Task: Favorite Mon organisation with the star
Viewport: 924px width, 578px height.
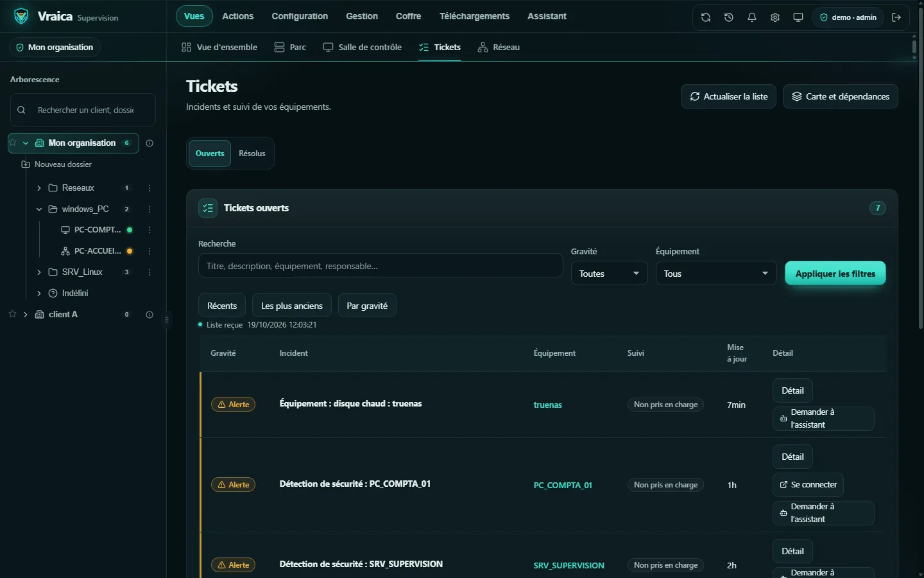Action: [13, 143]
